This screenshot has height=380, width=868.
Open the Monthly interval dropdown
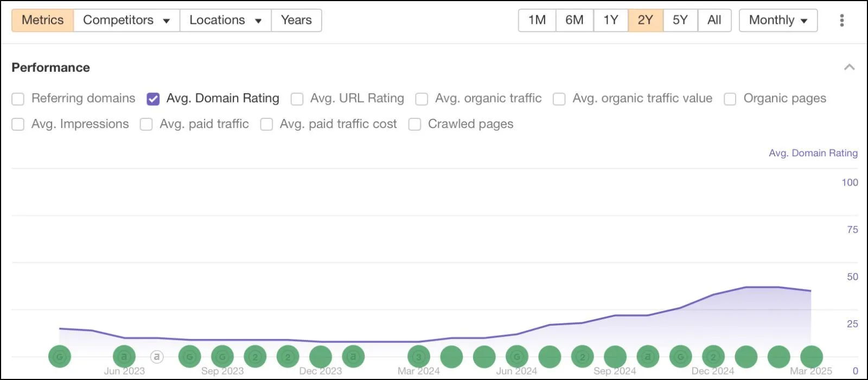click(778, 20)
